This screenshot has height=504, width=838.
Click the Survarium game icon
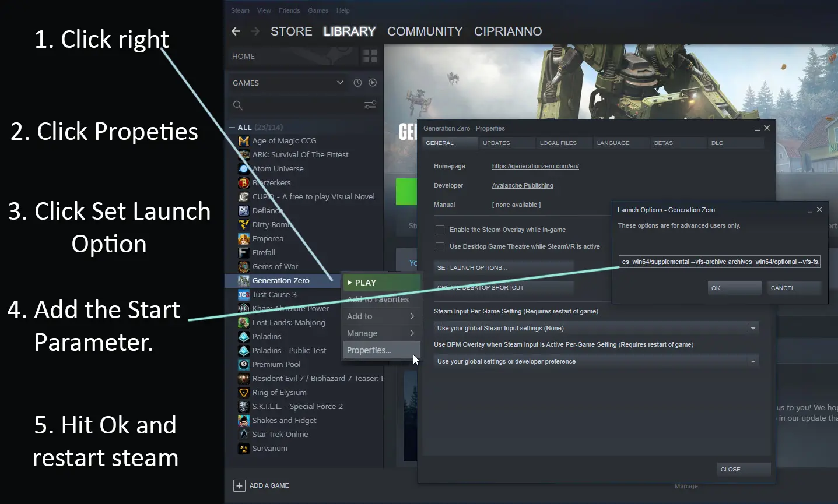pyautogui.click(x=244, y=449)
